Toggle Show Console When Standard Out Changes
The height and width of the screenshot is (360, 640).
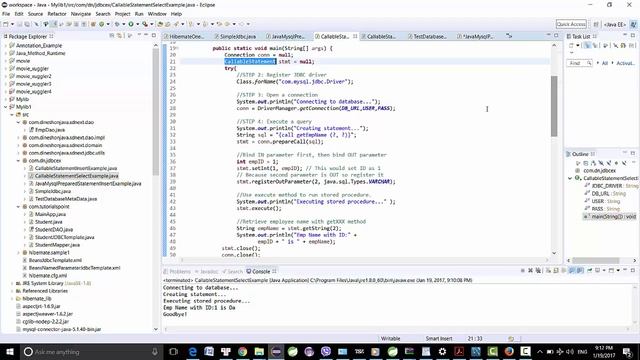[571, 270]
